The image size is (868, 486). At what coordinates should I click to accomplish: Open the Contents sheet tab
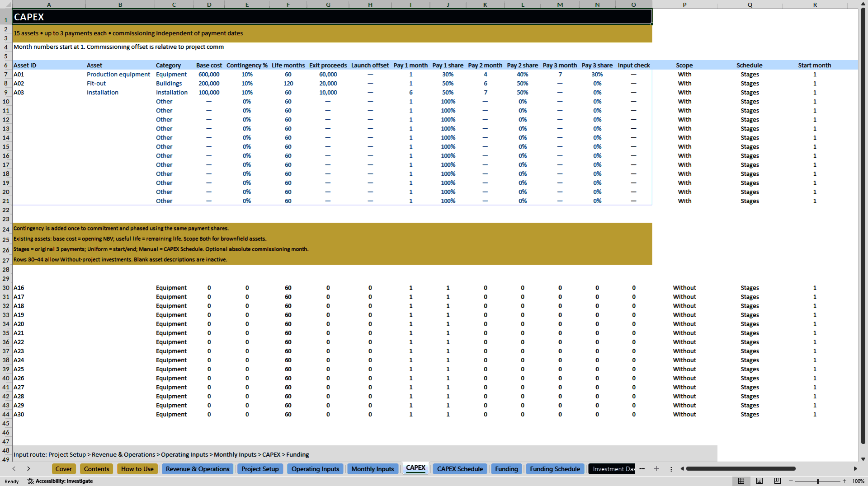click(x=97, y=469)
